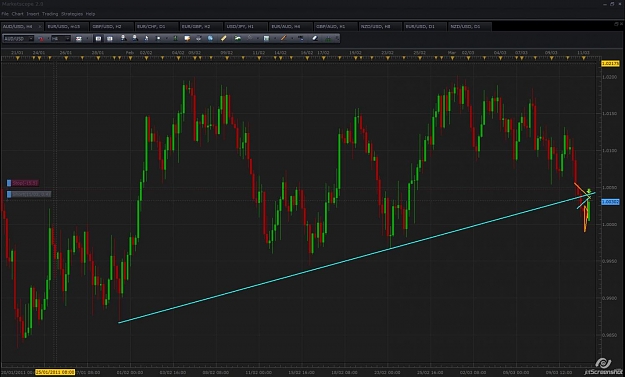Select the gray order label below Stop

tap(29, 194)
